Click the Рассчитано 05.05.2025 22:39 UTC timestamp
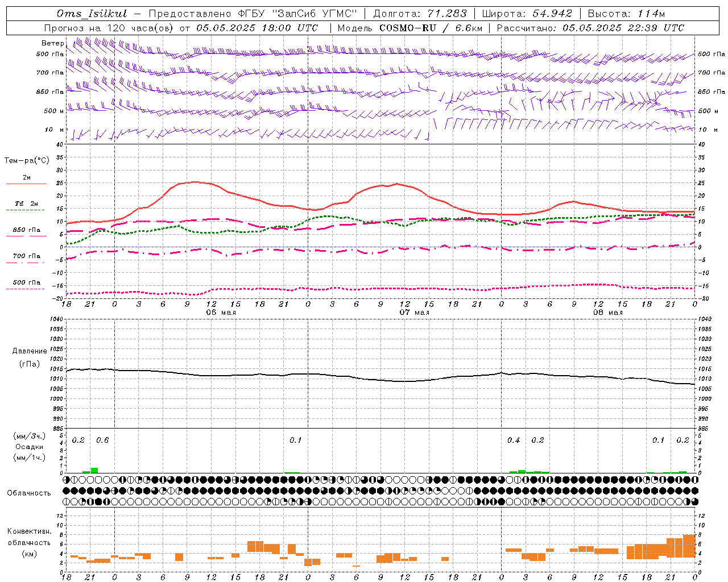 coord(590,28)
